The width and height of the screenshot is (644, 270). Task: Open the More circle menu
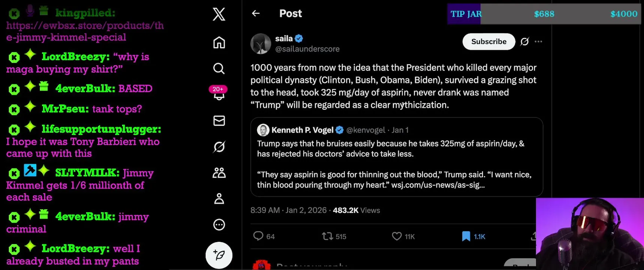tap(219, 225)
